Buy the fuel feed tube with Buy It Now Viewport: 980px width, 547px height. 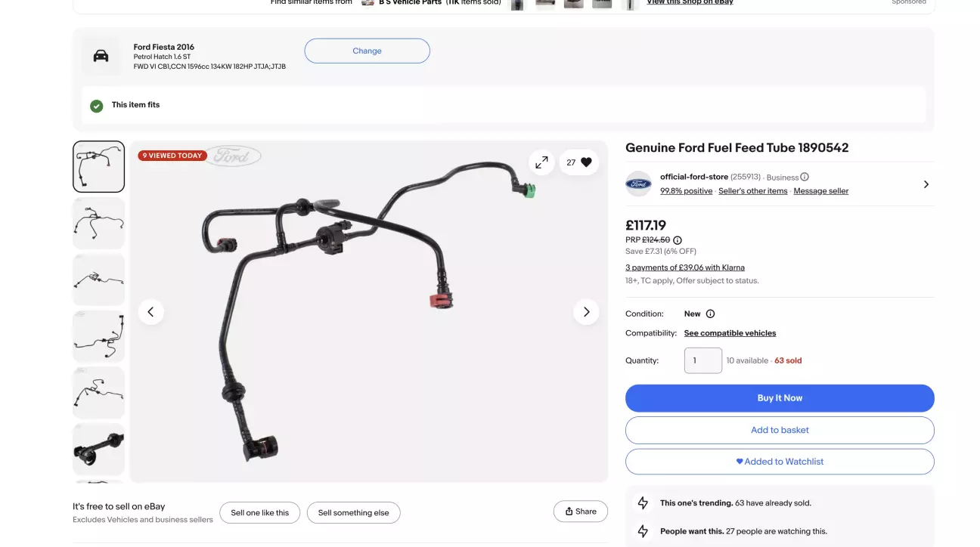[780, 398]
